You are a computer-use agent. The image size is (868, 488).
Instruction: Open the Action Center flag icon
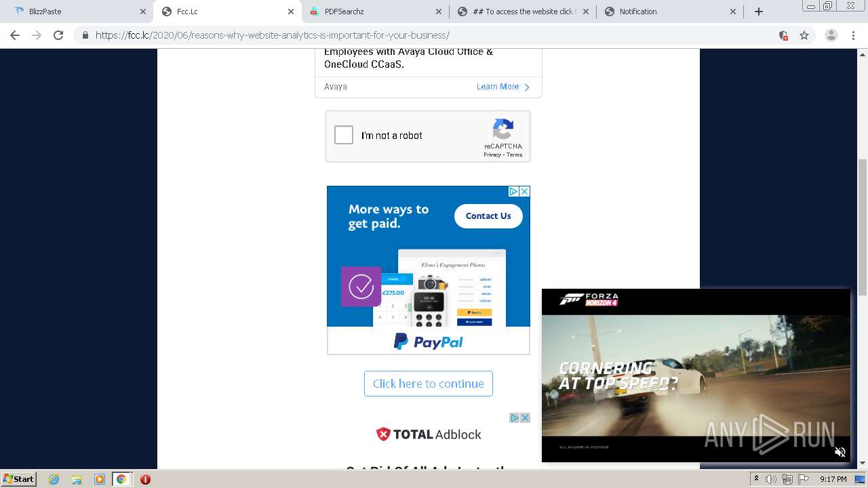coord(804,479)
